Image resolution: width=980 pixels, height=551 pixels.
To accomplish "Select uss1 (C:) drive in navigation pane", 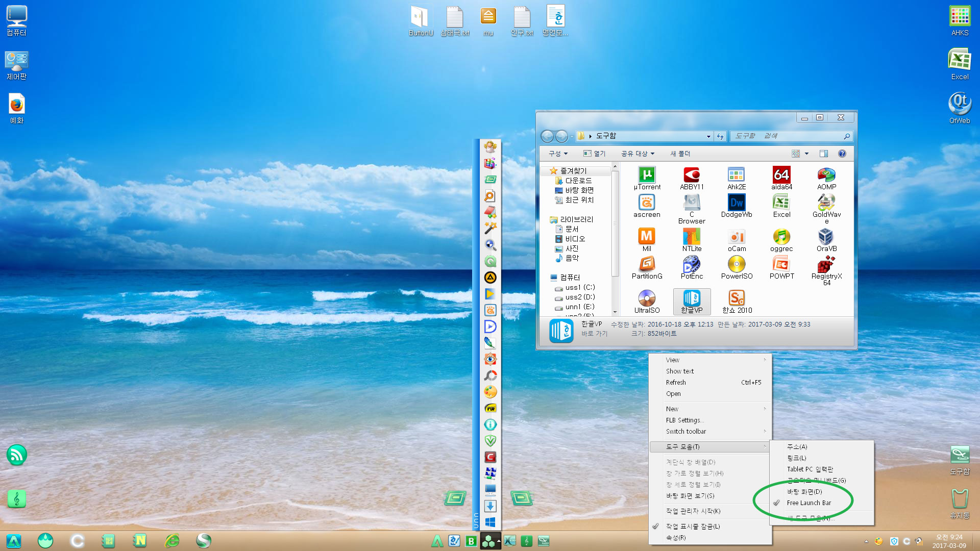I will click(x=580, y=287).
